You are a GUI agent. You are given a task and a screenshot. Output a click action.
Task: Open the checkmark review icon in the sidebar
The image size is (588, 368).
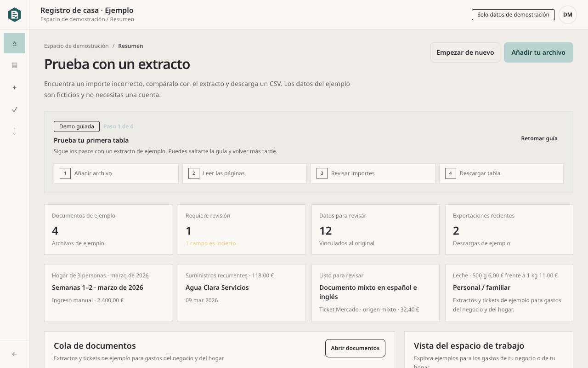[15, 109]
